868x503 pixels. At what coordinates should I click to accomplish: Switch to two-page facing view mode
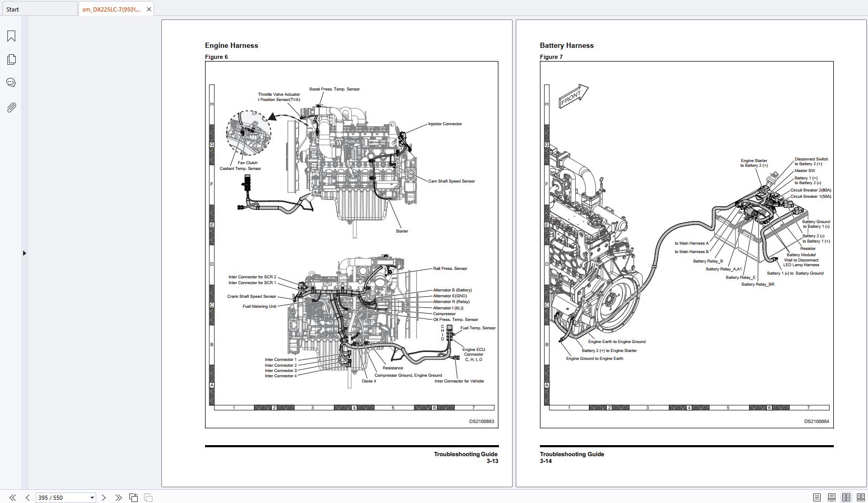846,497
